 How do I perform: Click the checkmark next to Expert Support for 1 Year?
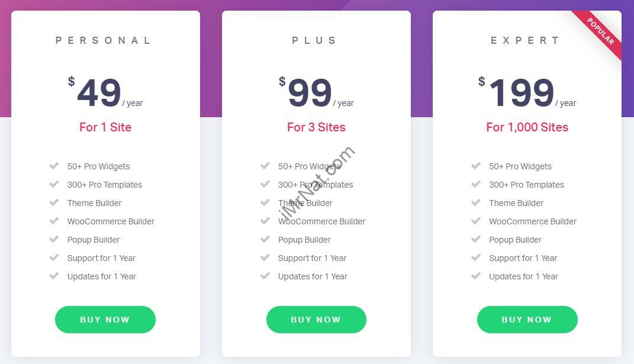477,257
